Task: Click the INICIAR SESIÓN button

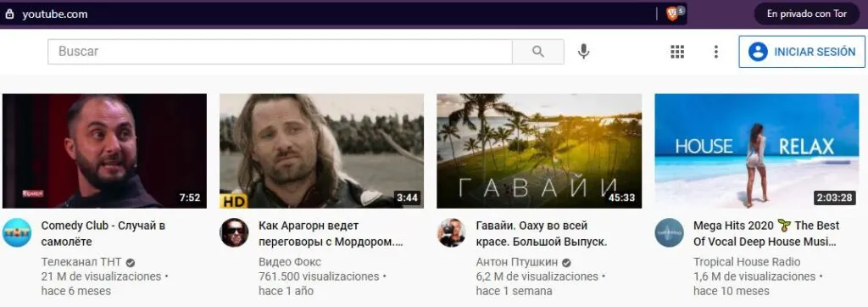Action: point(802,52)
